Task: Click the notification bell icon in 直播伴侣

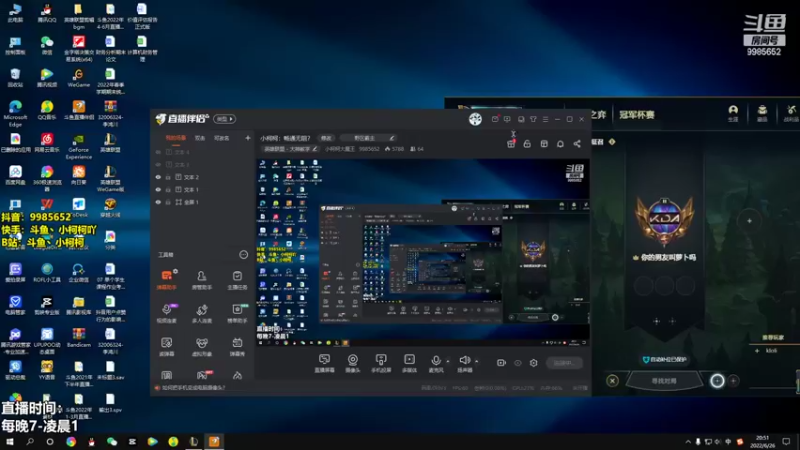Action: pyautogui.click(x=560, y=144)
